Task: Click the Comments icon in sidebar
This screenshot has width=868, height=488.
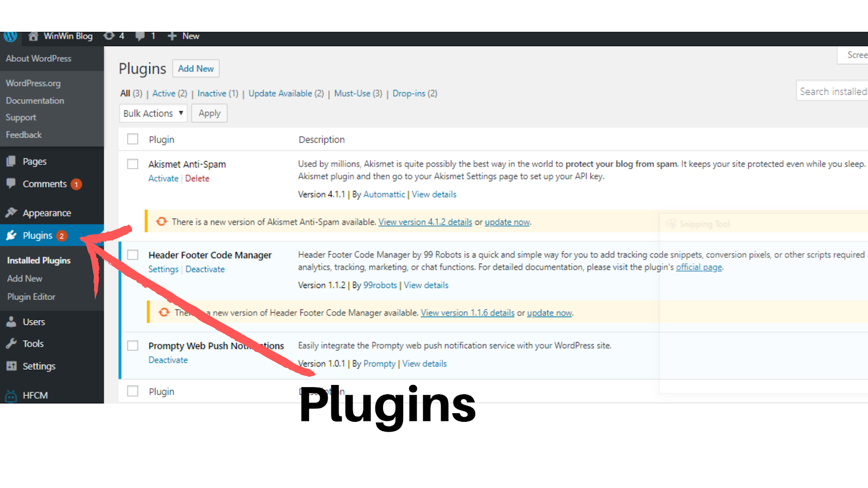Action: click(11, 183)
